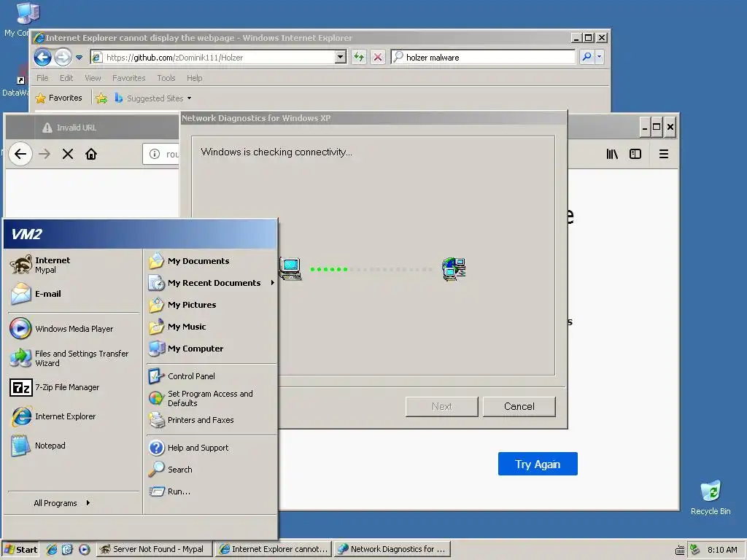Expand My Recent Documents submenu
The height and width of the screenshot is (560, 747).
[x=211, y=283]
